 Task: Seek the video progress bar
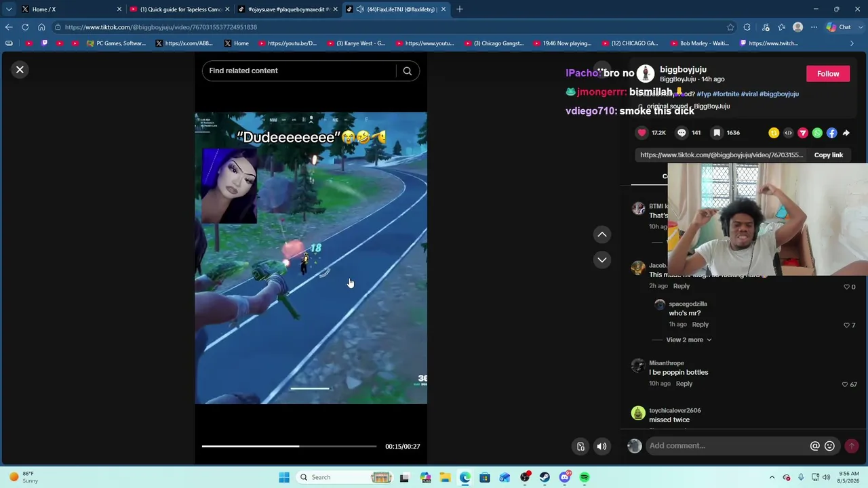289,446
